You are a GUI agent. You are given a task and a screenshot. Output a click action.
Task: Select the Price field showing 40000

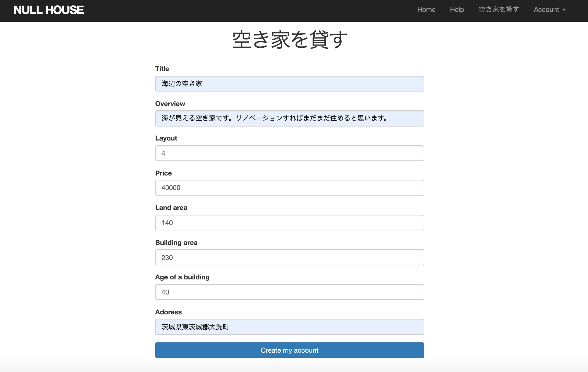click(x=289, y=188)
